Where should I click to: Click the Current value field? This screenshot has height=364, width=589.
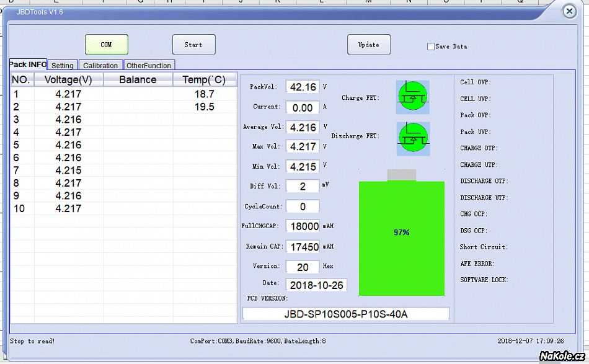click(x=303, y=108)
